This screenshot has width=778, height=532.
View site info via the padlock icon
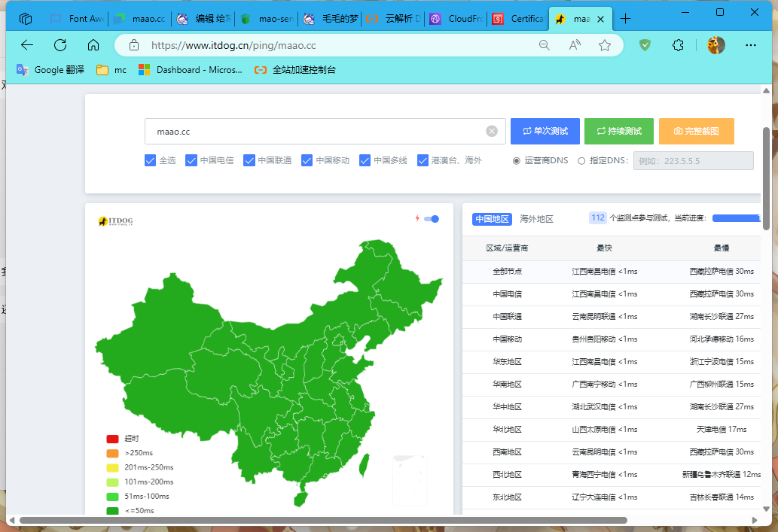coord(134,45)
